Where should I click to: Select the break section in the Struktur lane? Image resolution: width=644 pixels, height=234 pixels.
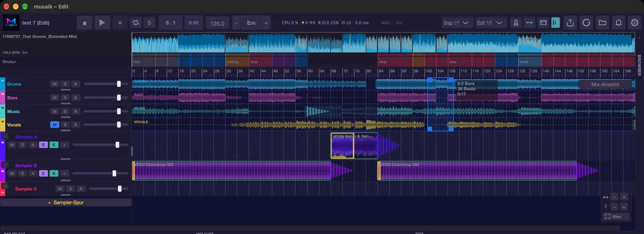click(530, 62)
